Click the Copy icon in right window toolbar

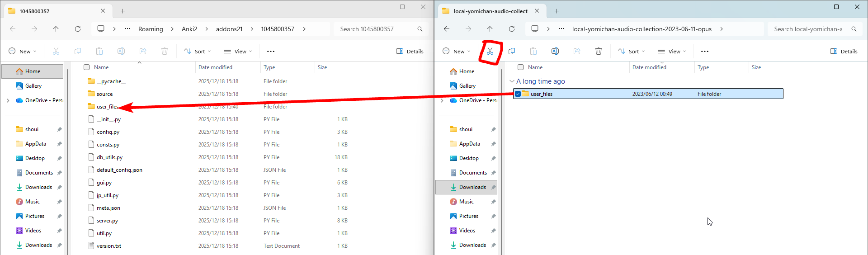click(x=512, y=52)
